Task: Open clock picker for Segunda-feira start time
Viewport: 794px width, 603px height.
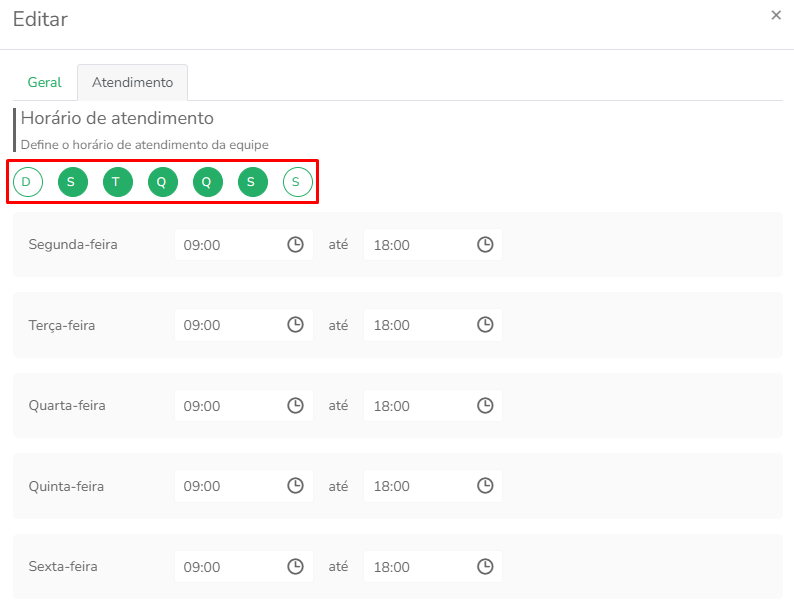Action: 295,245
